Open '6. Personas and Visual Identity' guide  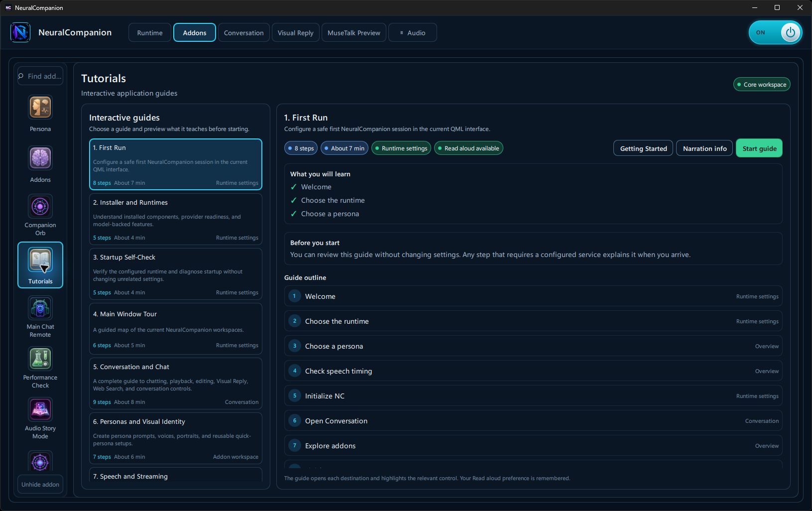point(176,438)
